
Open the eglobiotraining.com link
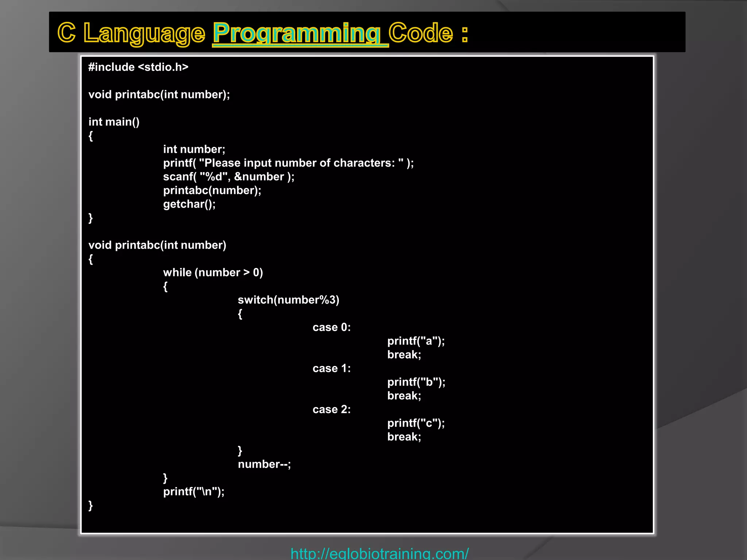tap(379, 553)
